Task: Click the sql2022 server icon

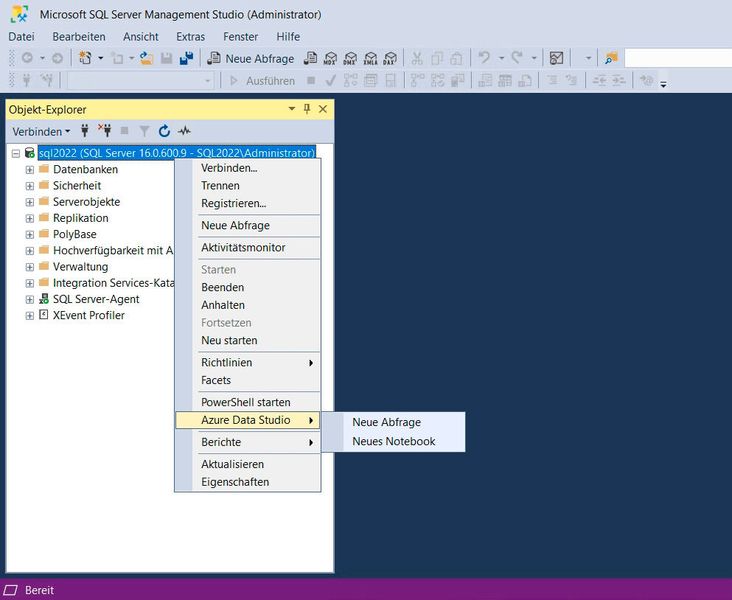Action: (x=29, y=153)
